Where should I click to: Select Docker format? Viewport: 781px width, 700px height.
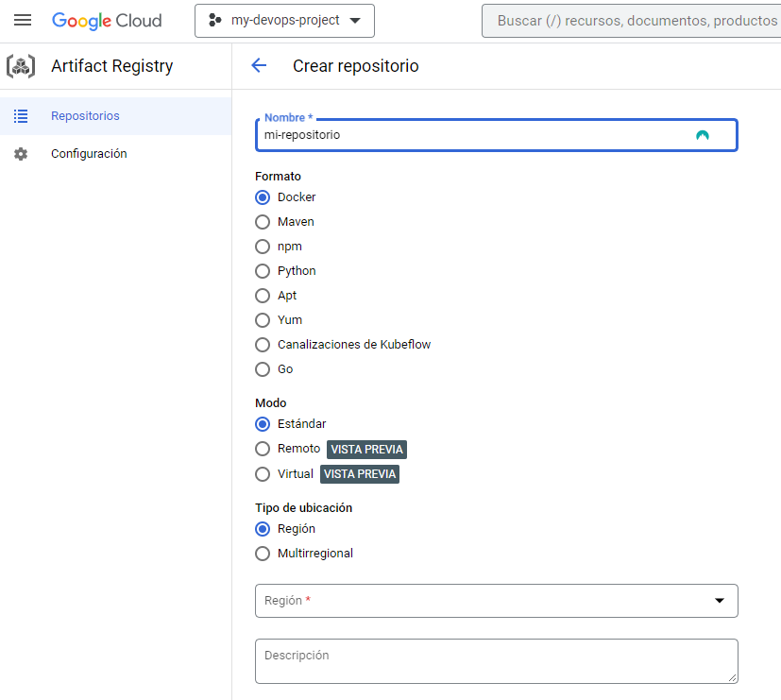tap(263, 197)
